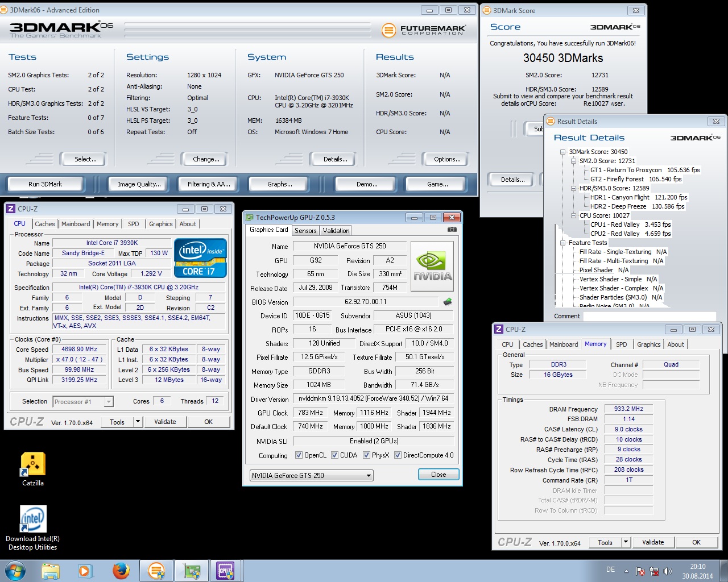This screenshot has height=582, width=728.
Task: Click the Demo... button
Action: [x=367, y=184]
